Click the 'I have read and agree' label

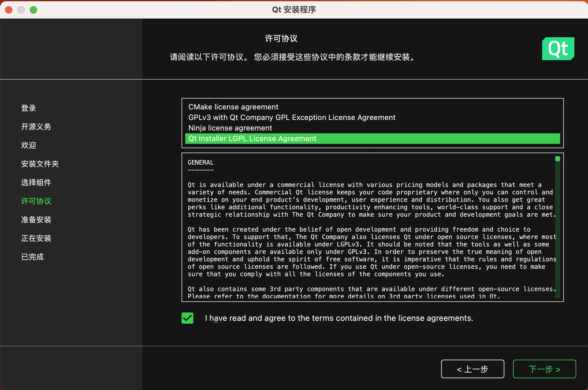[339, 318]
